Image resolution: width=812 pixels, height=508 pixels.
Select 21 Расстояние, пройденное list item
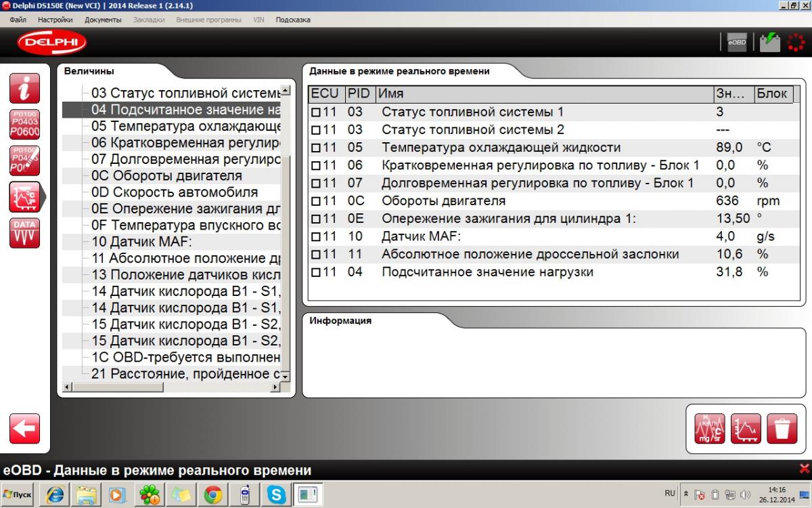(x=185, y=374)
